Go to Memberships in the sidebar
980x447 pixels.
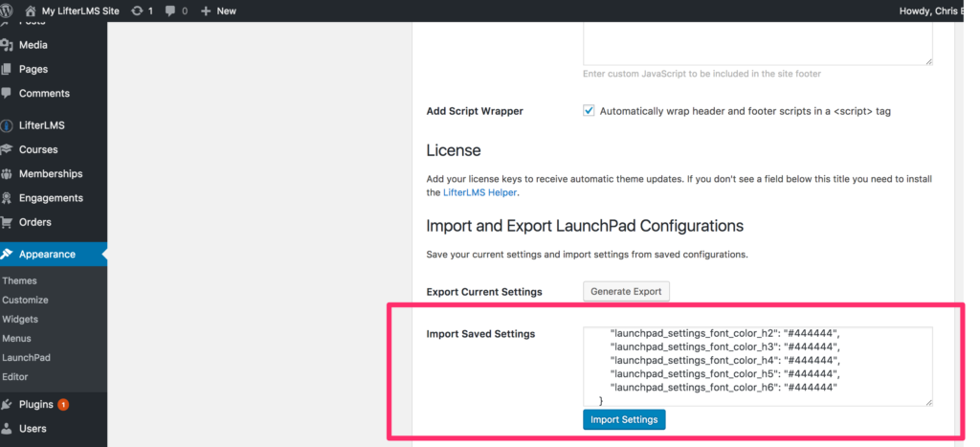[x=51, y=174]
